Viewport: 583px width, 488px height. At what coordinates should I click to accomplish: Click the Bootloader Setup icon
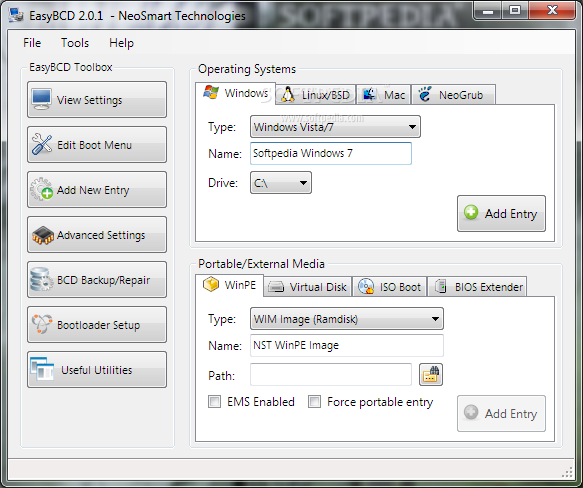(41, 324)
